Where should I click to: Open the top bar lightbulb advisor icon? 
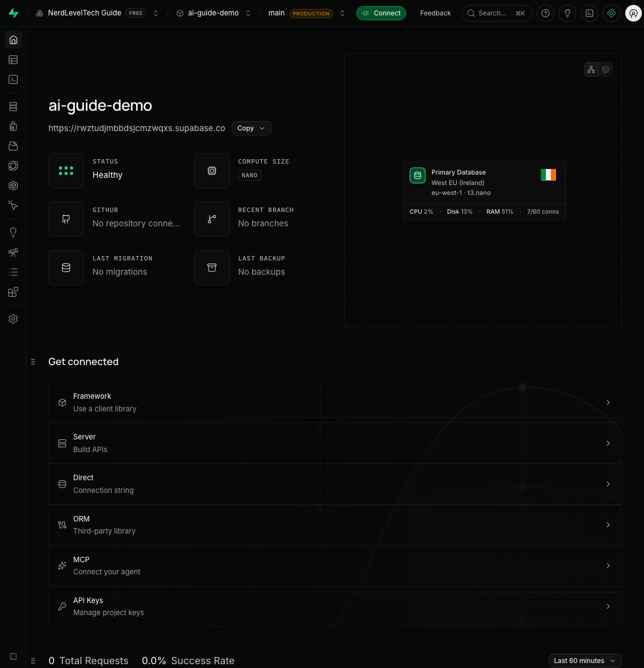click(x=567, y=13)
